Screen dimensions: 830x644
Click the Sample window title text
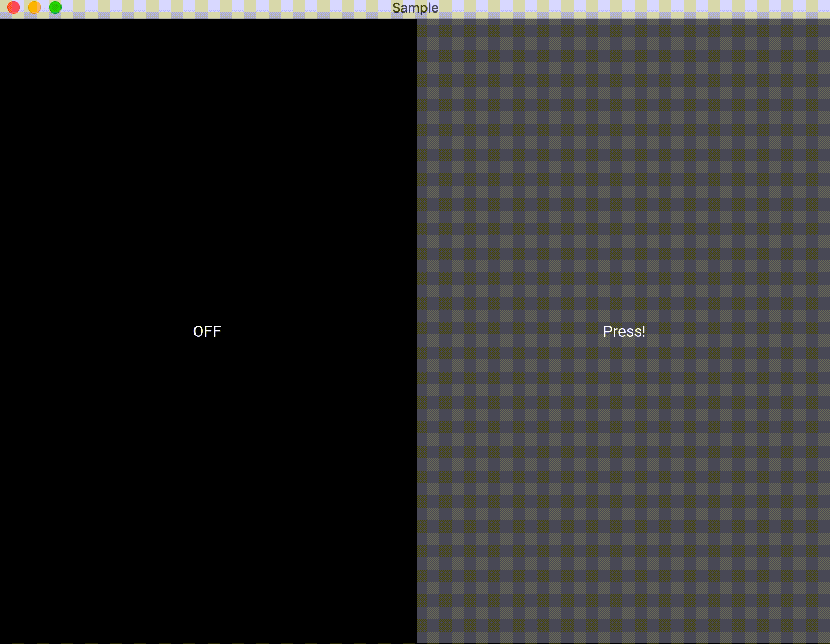pos(415,8)
